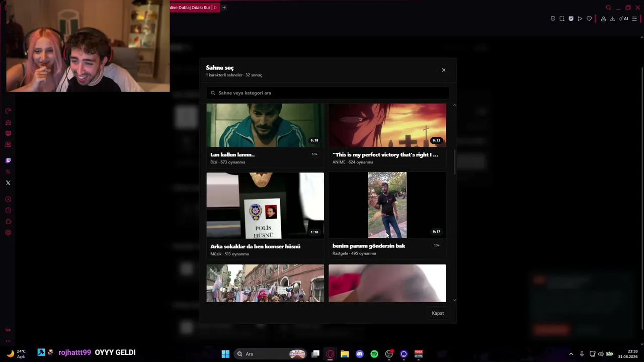This screenshot has width=644, height=362.
Task: Click the GX logo at sidebar bottom
Action: (8, 330)
